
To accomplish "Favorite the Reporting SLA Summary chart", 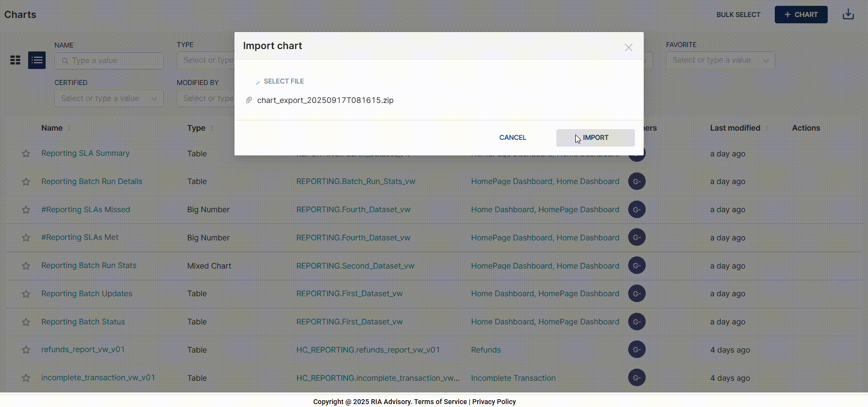I will click(x=26, y=154).
